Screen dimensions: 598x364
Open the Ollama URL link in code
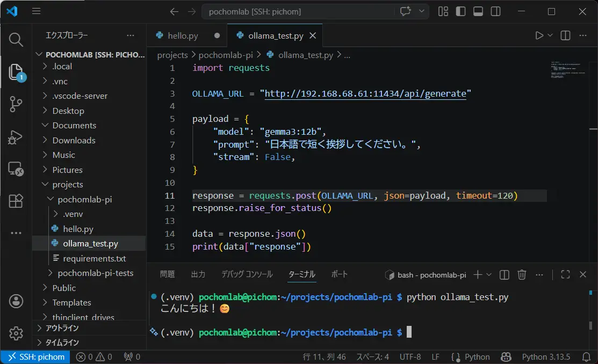tap(365, 94)
